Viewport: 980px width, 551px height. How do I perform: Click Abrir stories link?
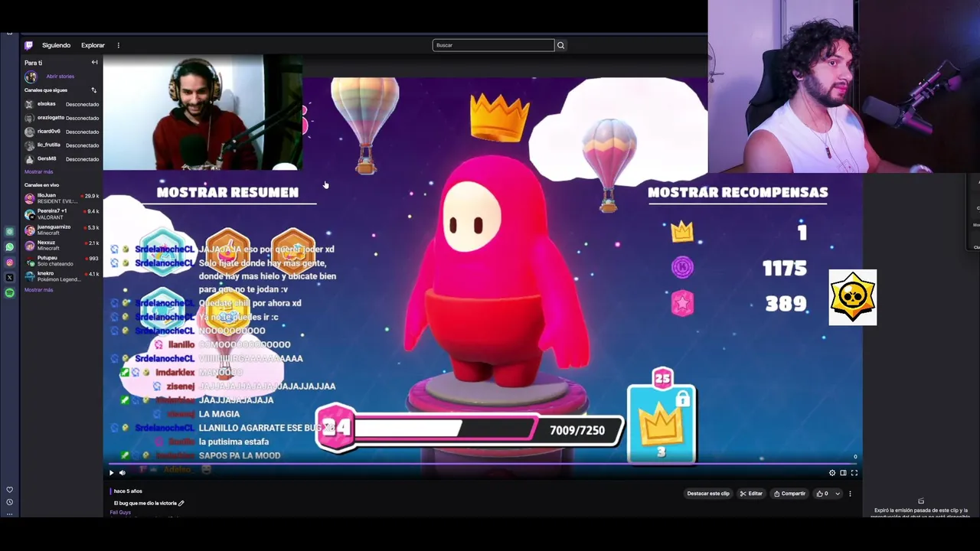pyautogui.click(x=60, y=77)
